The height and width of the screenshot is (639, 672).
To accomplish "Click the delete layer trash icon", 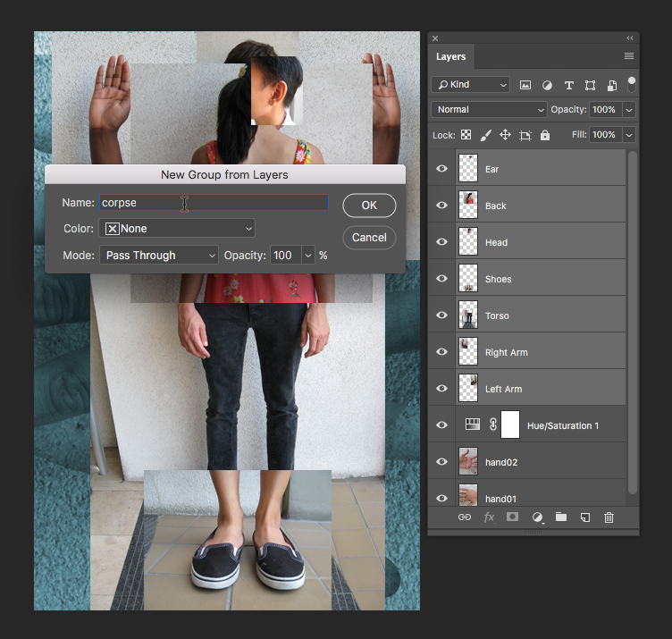I will (609, 517).
